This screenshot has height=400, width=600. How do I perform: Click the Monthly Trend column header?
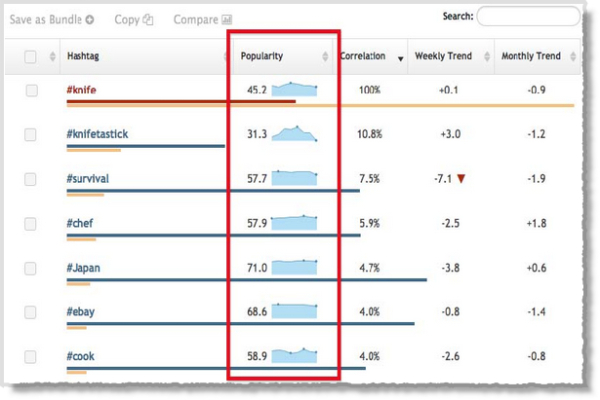tap(537, 56)
